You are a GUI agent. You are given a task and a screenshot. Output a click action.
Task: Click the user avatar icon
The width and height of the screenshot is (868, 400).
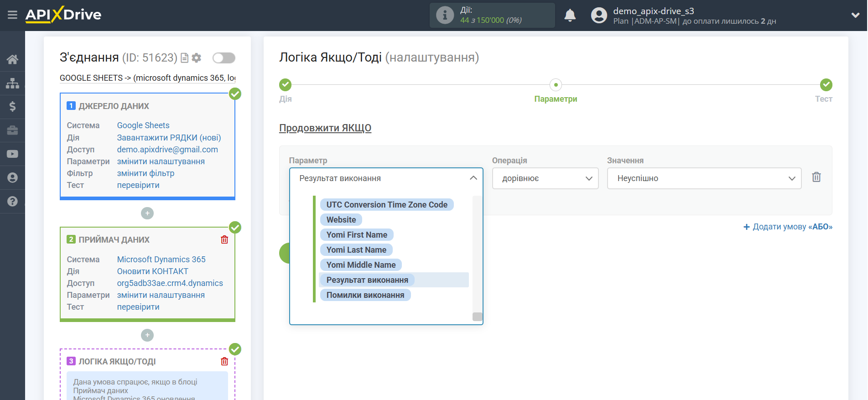click(x=599, y=16)
